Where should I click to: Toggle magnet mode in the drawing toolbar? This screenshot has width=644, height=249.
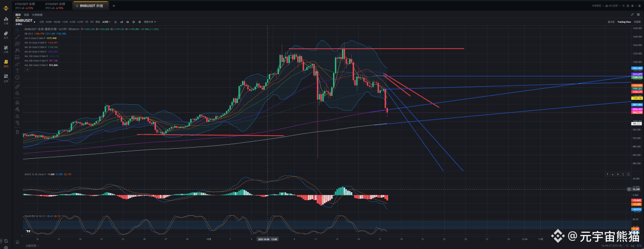point(17,102)
